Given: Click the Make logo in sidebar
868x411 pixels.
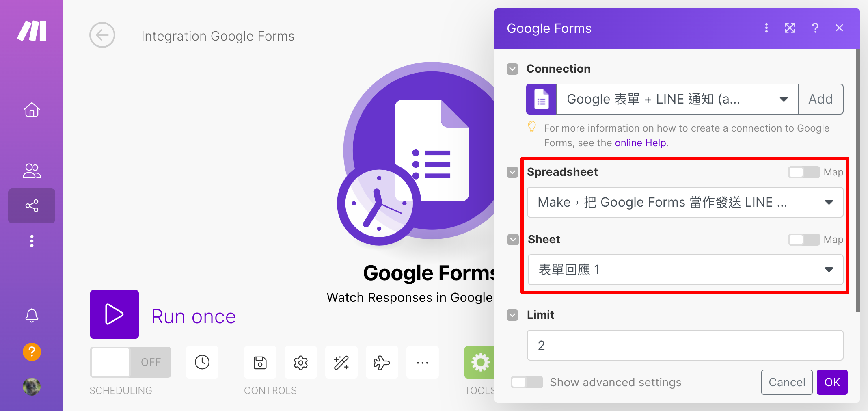Looking at the screenshot, I should [x=32, y=31].
